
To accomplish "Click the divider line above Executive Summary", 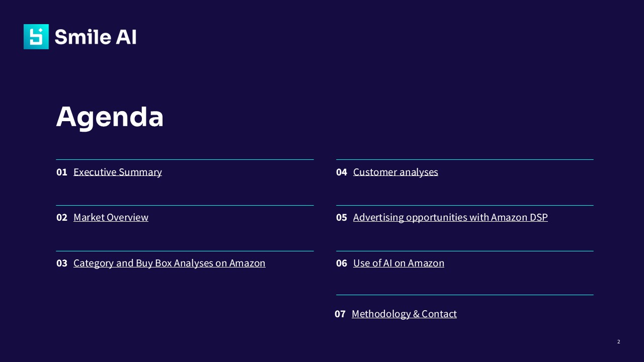I will click(185, 159).
